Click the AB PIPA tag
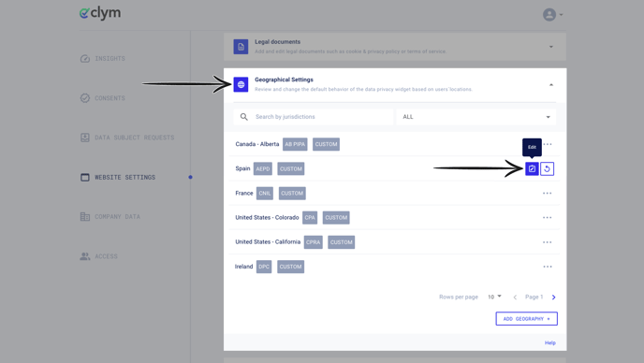The image size is (644, 363). click(x=295, y=144)
